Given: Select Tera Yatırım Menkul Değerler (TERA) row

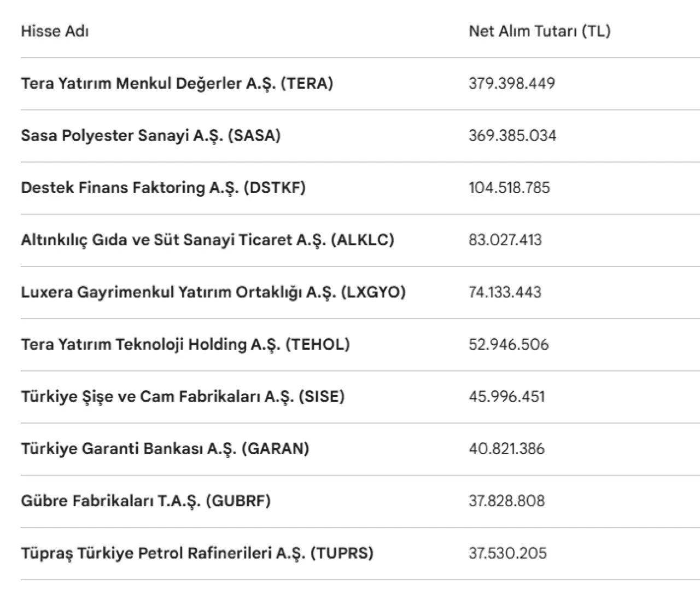Looking at the screenshot, I should click(x=177, y=83).
